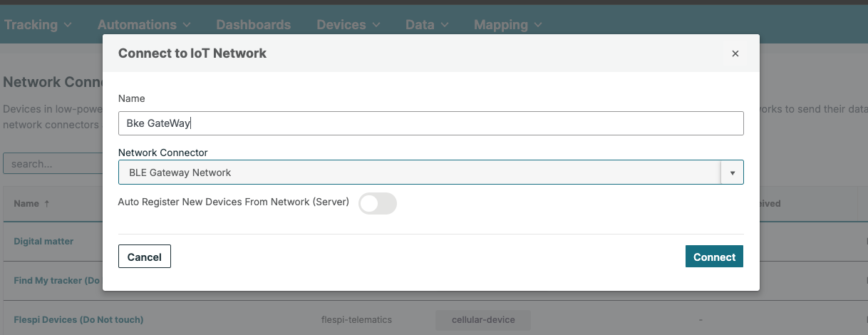Open the Network Connector dropdown arrow

(732, 172)
